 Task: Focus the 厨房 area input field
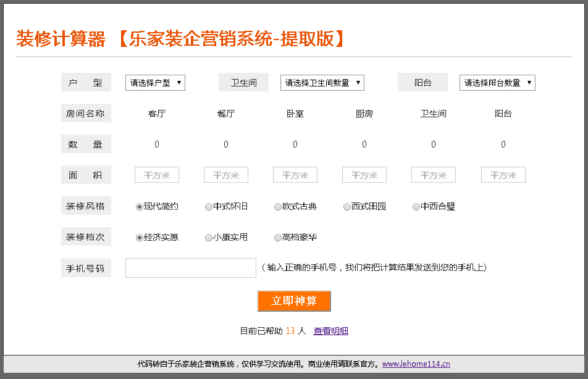click(x=364, y=175)
